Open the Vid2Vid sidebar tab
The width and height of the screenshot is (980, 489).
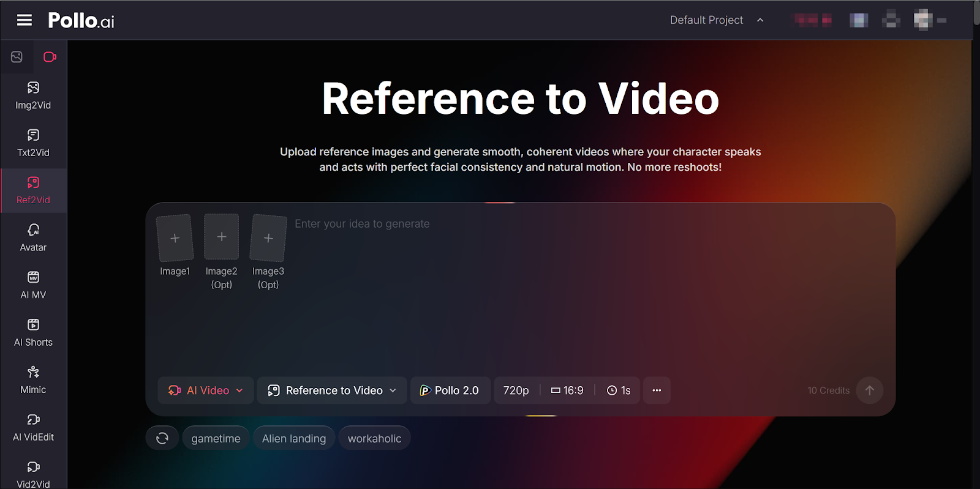33,474
